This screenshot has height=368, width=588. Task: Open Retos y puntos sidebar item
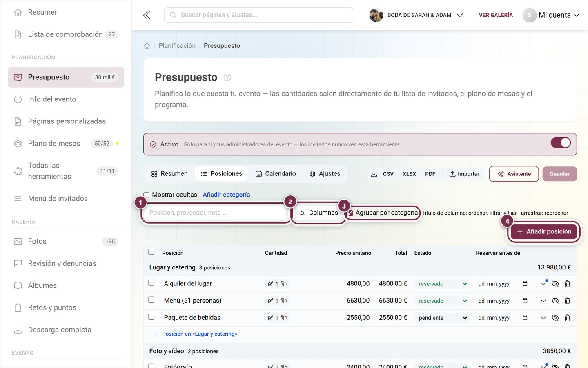pyautogui.click(x=66, y=308)
